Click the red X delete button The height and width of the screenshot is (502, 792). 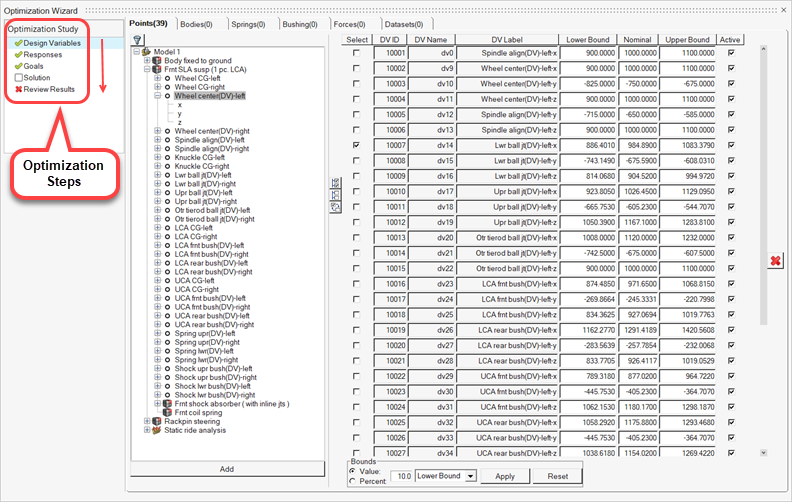coord(774,261)
